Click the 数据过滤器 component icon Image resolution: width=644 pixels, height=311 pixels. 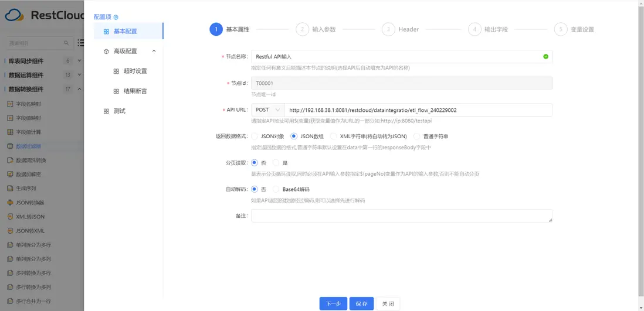[x=11, y=146]
